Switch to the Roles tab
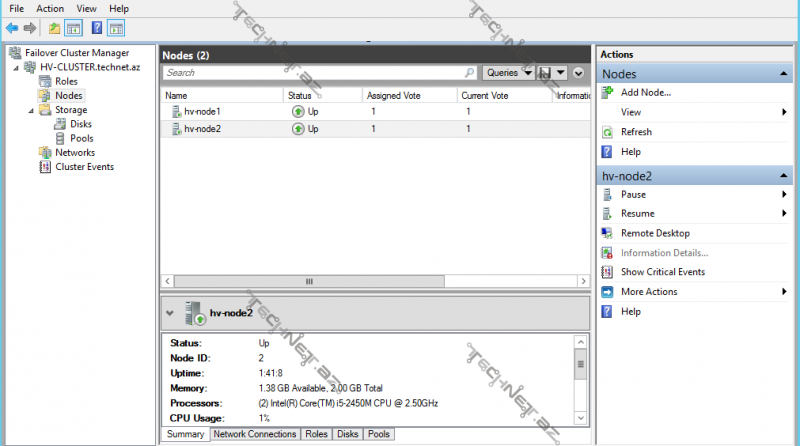This screenshot has width=800, height=446. point(316,434)
